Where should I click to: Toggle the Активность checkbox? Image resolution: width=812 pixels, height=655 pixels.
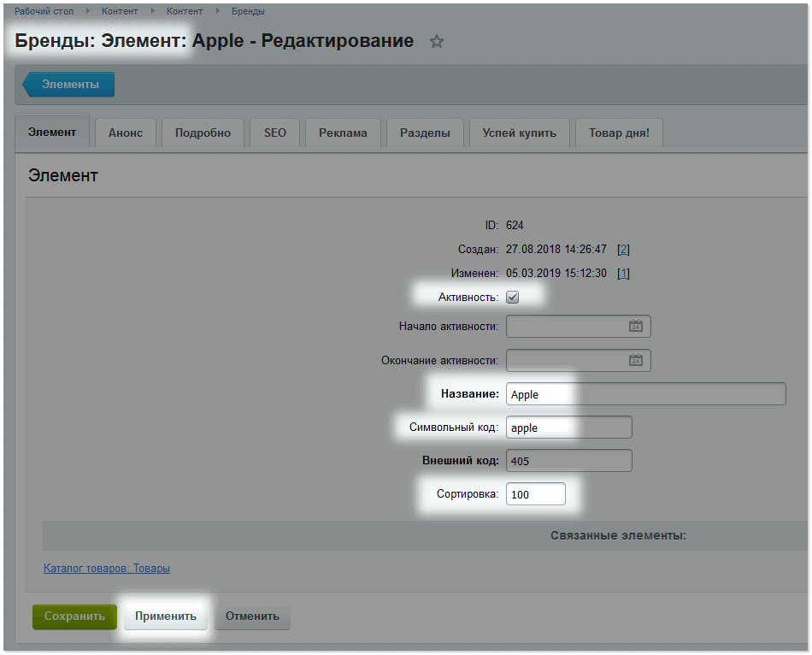(x=512, y=297)
